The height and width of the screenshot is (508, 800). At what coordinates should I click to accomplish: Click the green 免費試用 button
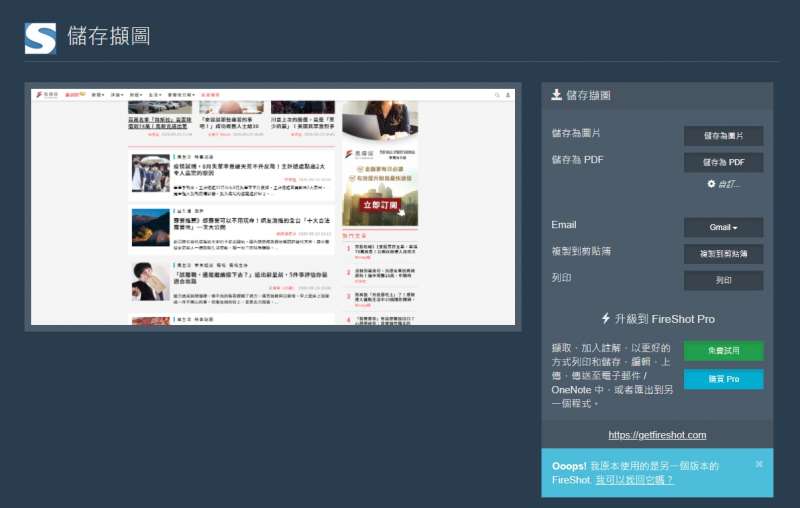coord(723,351)
